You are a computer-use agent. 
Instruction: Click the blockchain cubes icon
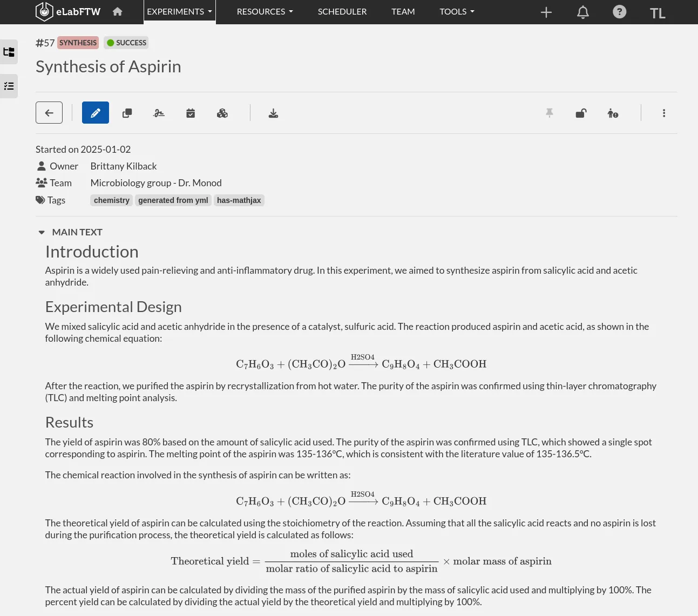[x=222, y=113]
